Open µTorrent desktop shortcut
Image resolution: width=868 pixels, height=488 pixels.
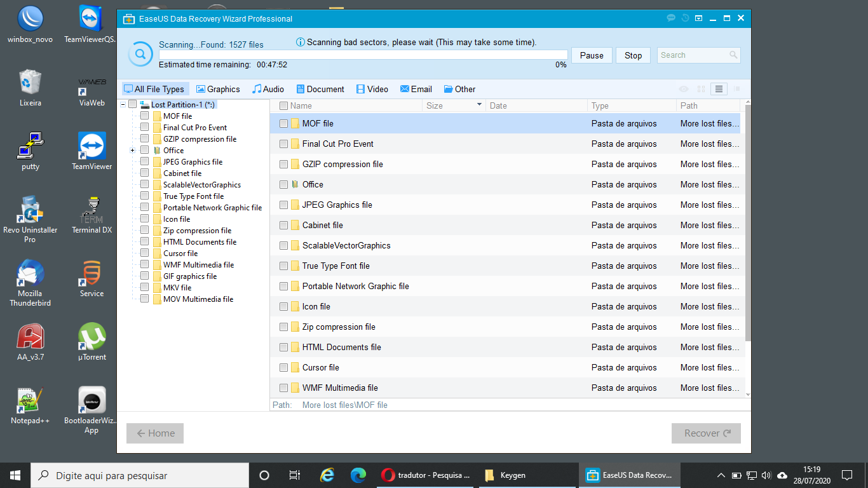[x=92, y=342]
